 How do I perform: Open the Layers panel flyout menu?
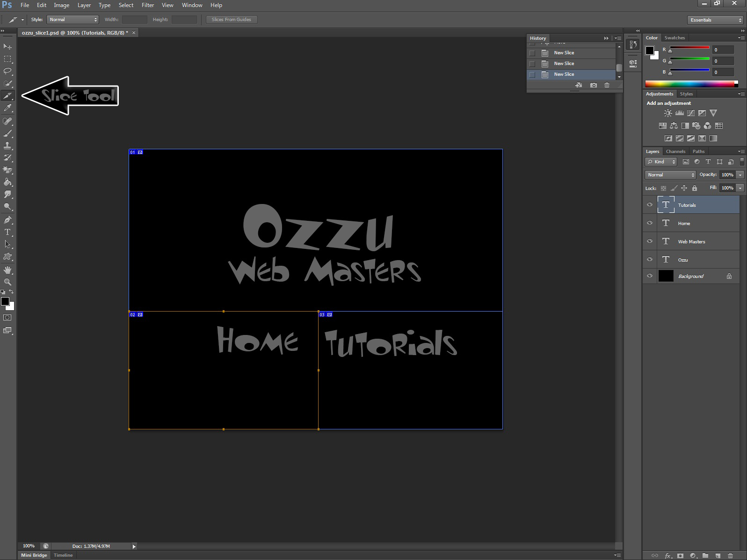pos(741,151)
